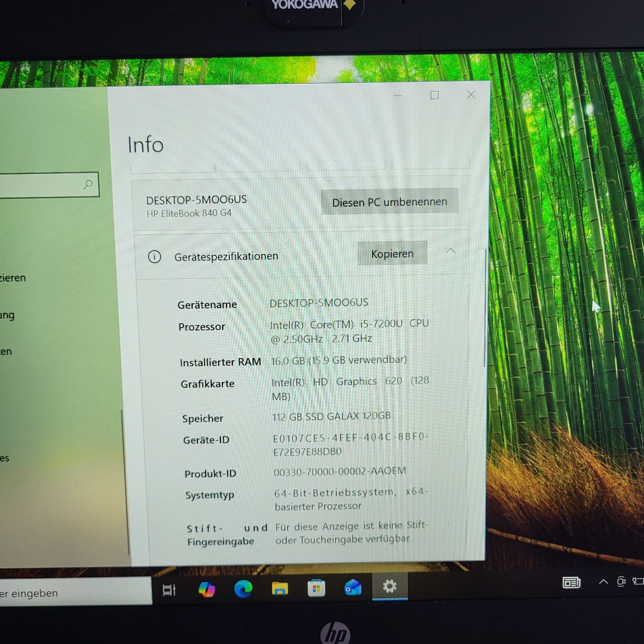
Task: Click 'Diesen PC umbenennen' button
Action: coord(389,202)
